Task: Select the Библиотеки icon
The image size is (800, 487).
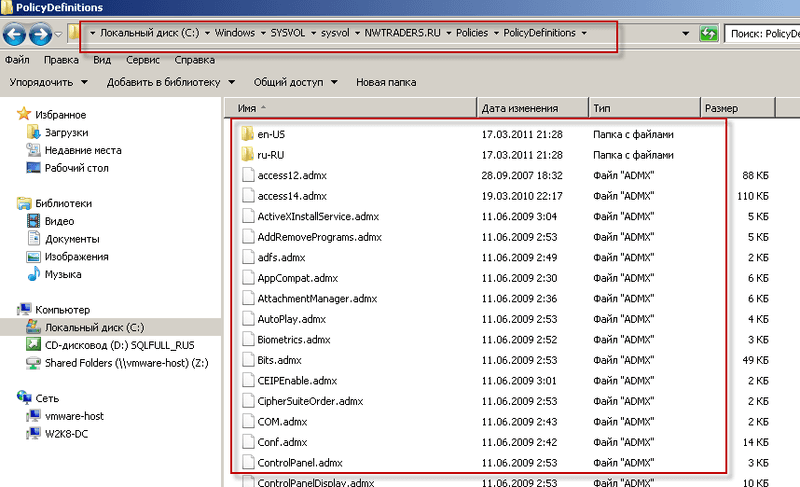Action: (23, 203)
